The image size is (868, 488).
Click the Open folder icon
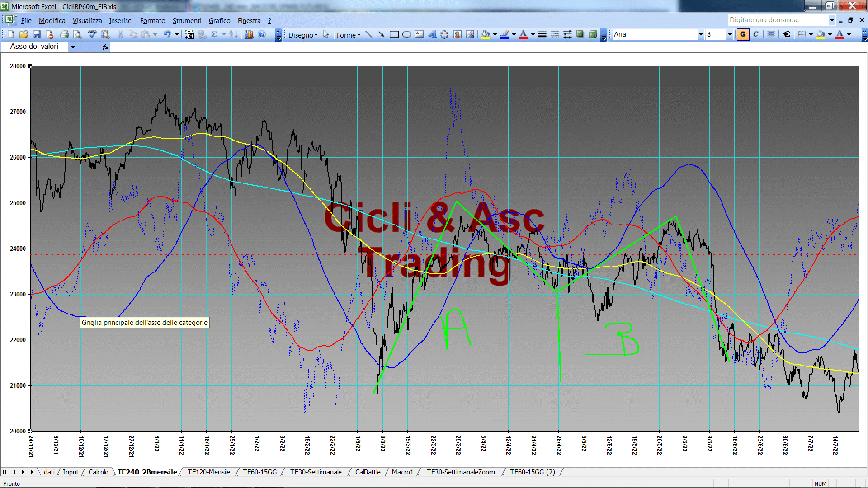point(24,34)
